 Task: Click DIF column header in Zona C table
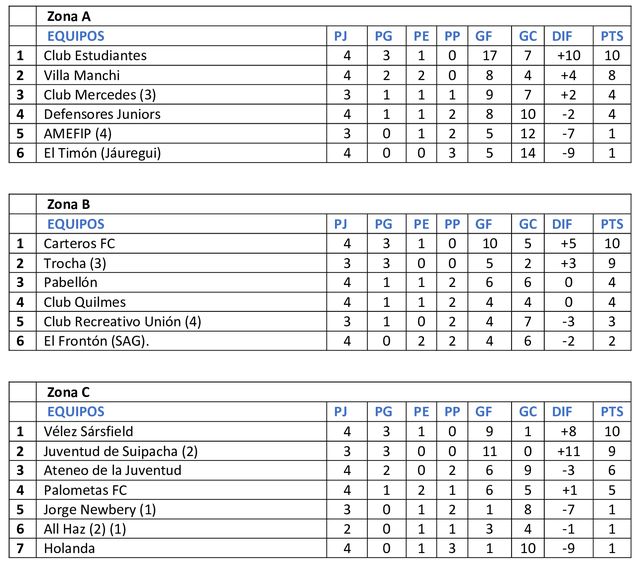pyautogui.click(x=563, y=411)
